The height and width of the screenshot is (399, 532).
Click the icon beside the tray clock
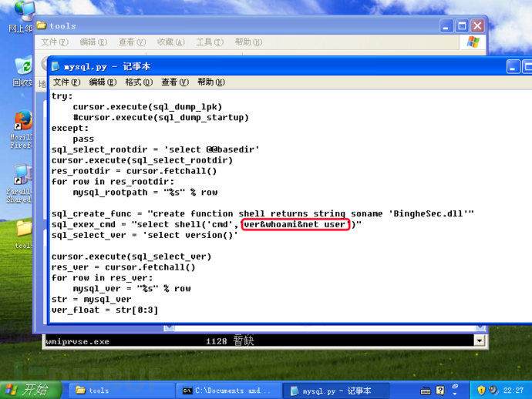493,391
